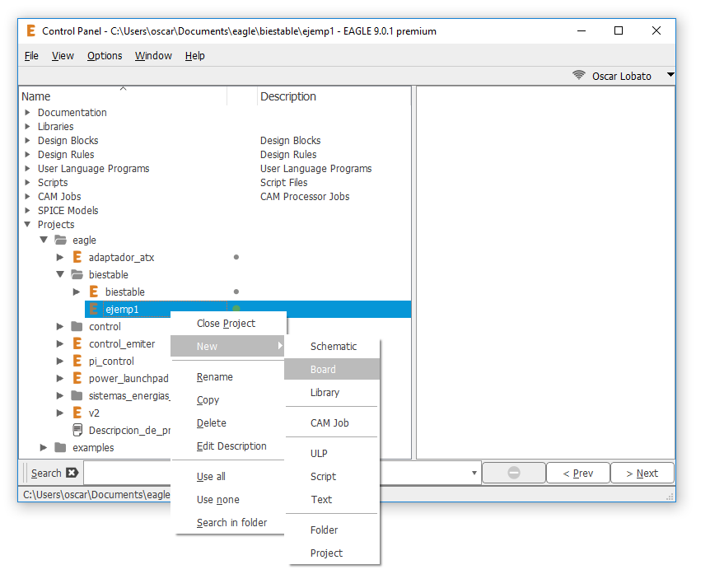Image resolution: width=710 pixels, height=588 pixels.
Task: Expand the Libraries tree node
Action: 27,127
